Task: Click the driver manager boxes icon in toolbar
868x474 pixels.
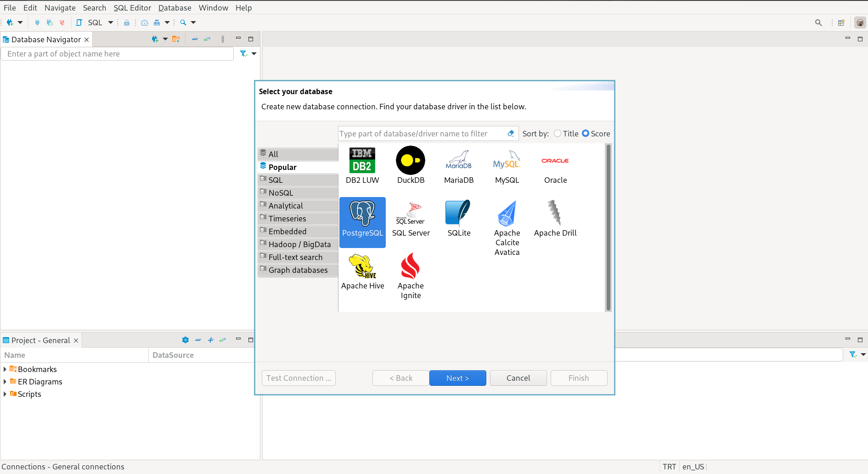Action: click(157, 23)
